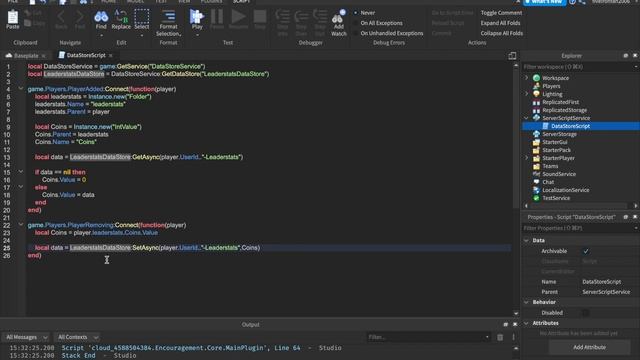Expand the Lighting tree node
640x360 pixels.
(527, 94)
